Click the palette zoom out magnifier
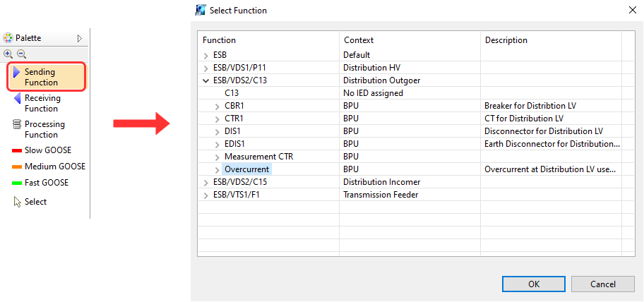 click(21, 54)
